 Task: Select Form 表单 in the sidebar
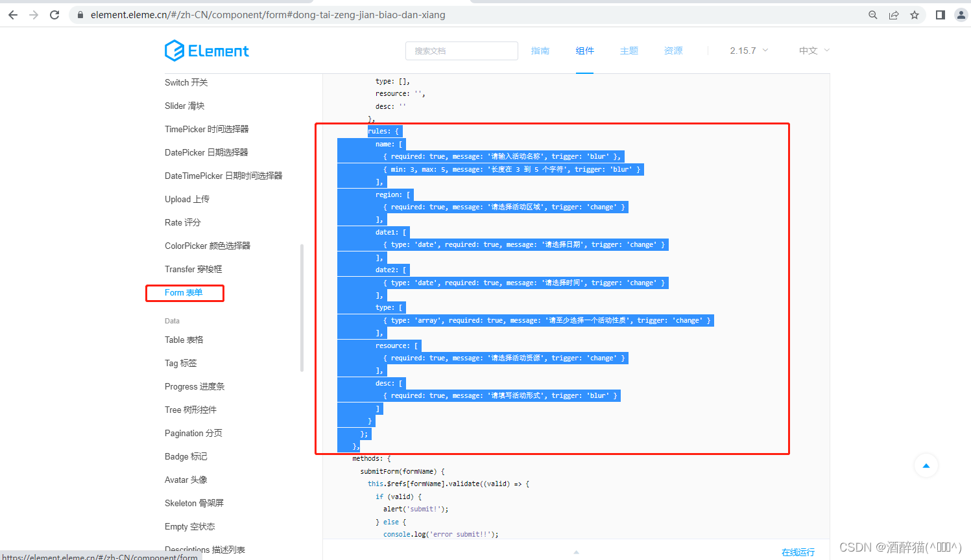pyautogui.click(x=184, y=292)
